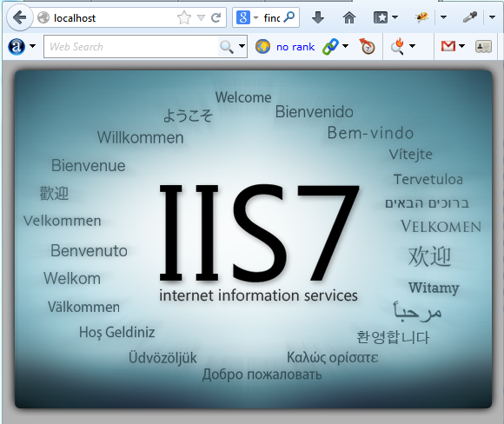Open the URL history dropdown arrow

coord(201,17)
